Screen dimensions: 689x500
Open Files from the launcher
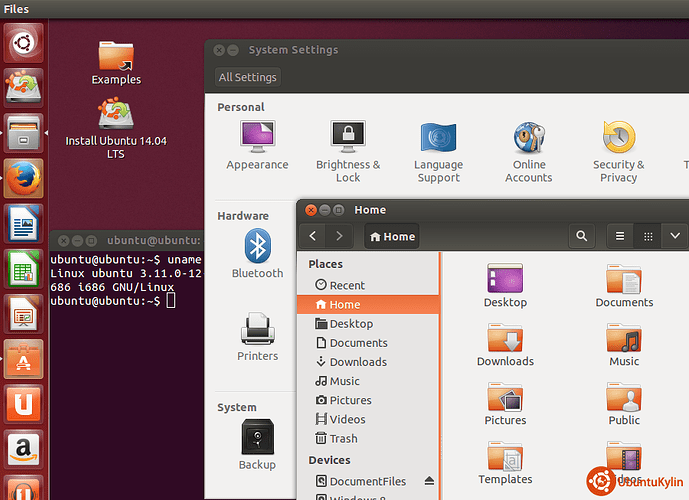(23, 133)
